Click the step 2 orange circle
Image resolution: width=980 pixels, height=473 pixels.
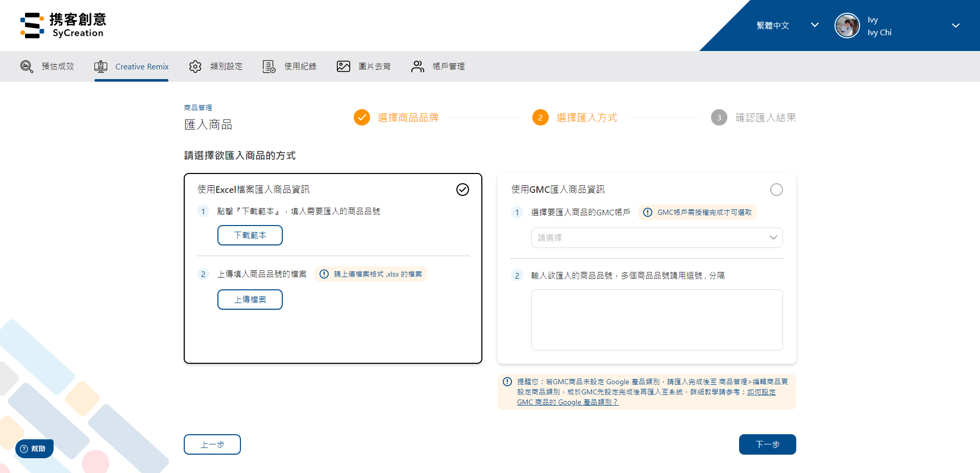pos(541,117)
